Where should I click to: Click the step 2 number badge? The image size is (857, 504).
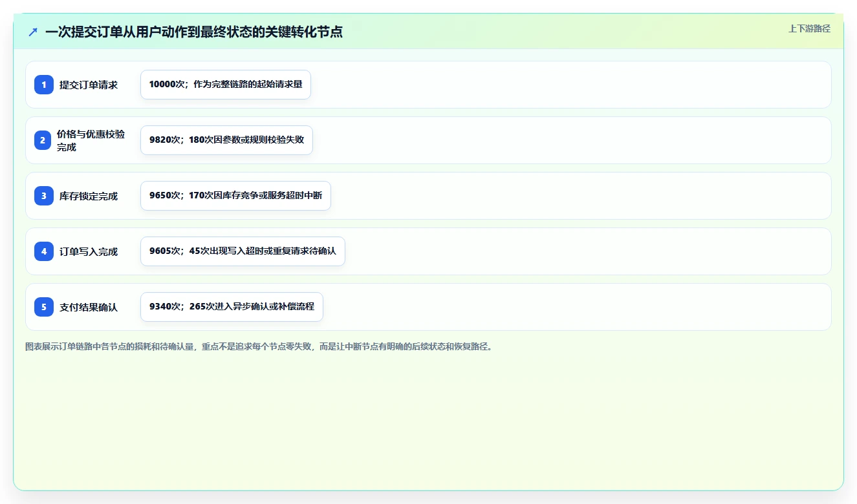coord(44,140)
